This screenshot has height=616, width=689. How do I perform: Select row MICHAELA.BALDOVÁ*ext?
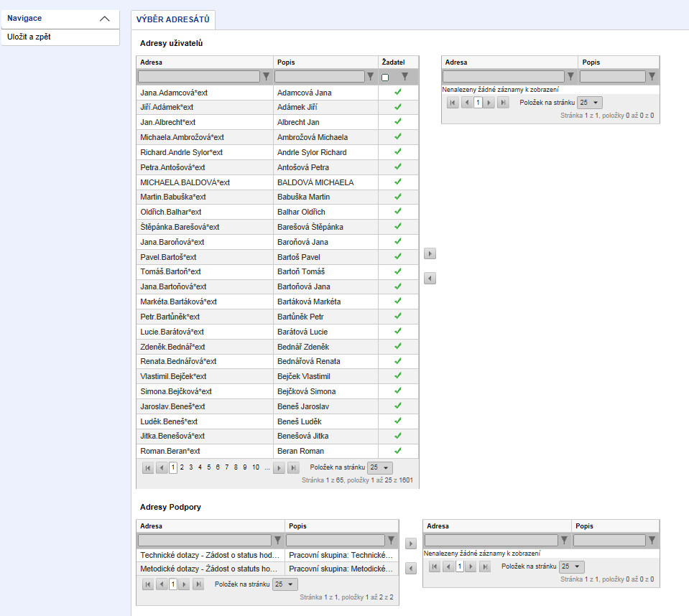point(278,182)
